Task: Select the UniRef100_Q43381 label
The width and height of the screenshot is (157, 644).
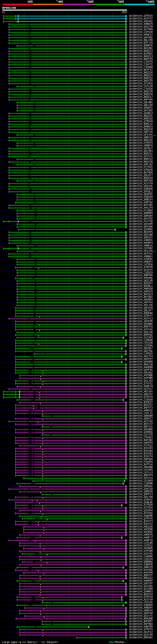Action: 141,586
